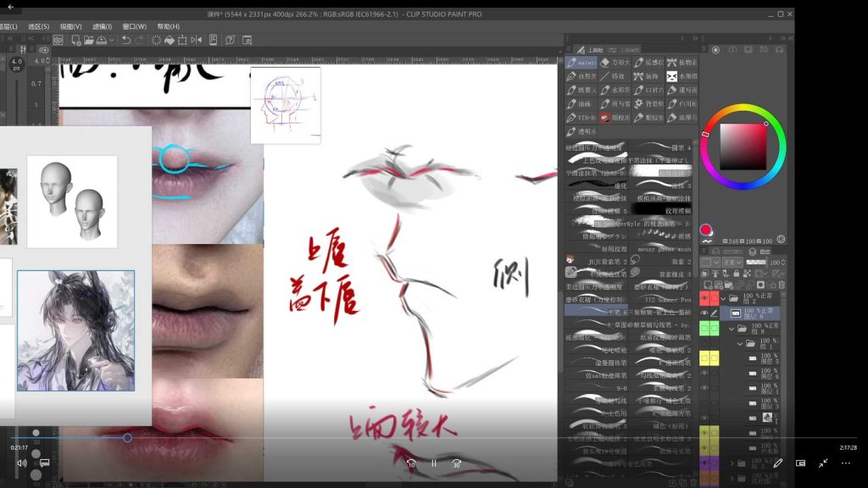Click the Fill bucket command icon
Image resolution: width=868 pixels, height=488 pixels.
tap(170, 40)
